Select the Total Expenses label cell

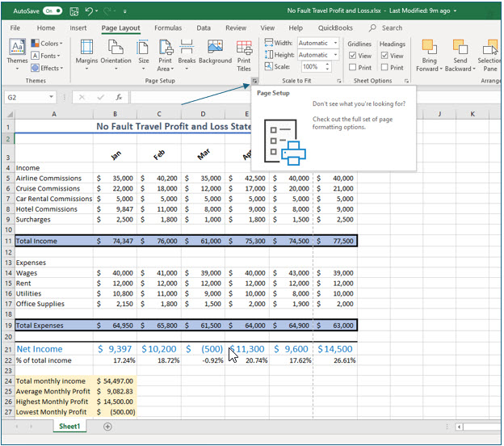click(54, 326)
